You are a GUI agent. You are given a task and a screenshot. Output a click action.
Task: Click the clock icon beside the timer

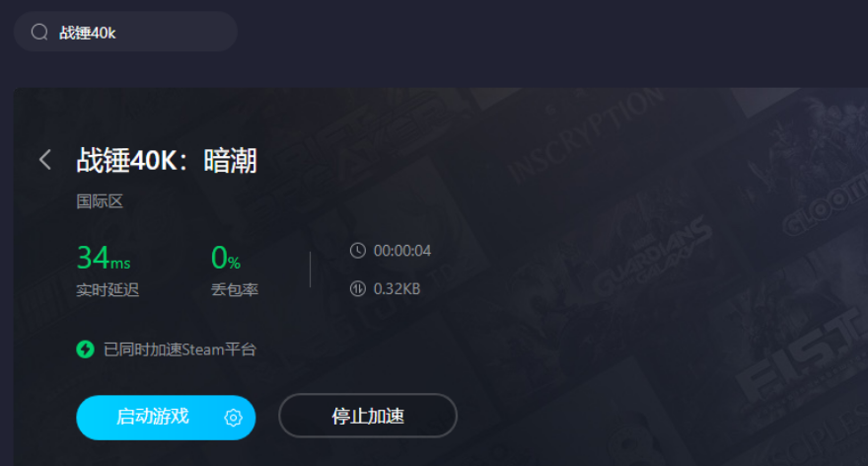(358, 251)
